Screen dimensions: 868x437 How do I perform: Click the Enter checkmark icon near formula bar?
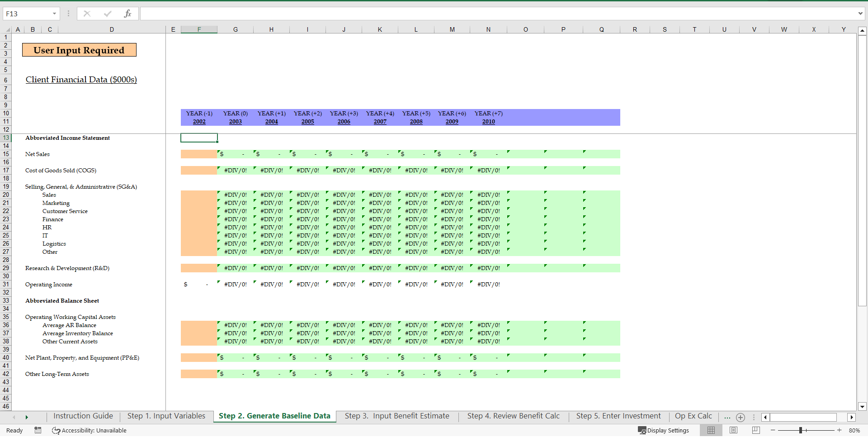[x=108, y=14]
